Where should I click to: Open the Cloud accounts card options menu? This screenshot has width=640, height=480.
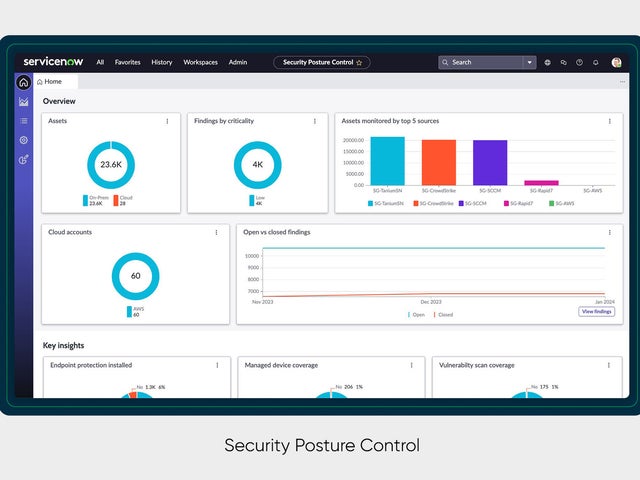[x=216, y=232]
